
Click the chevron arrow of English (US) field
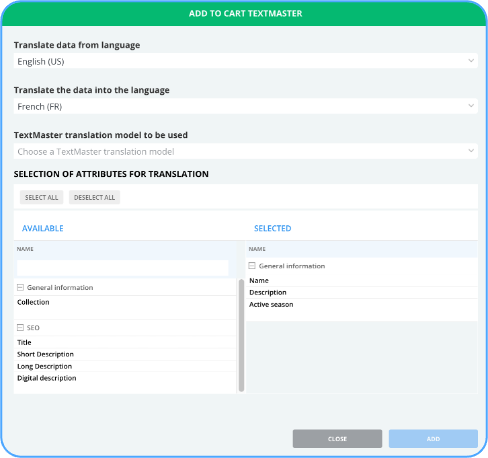(471, 61)
